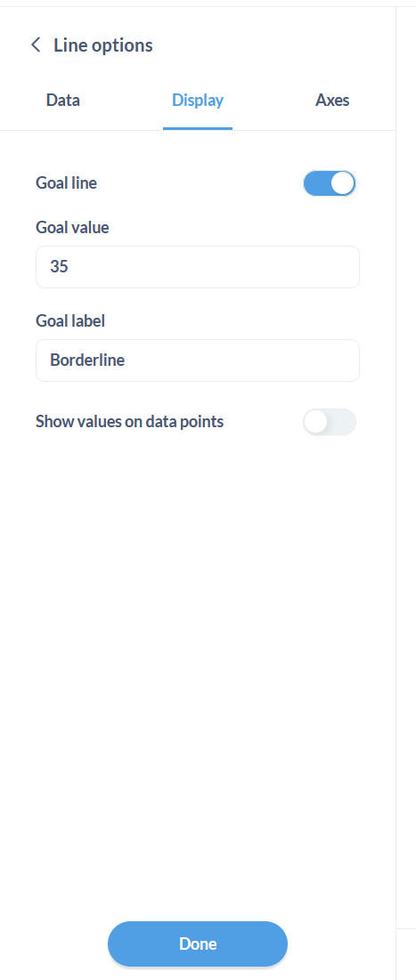Open the Axes tab

click(x=332, y=100)
